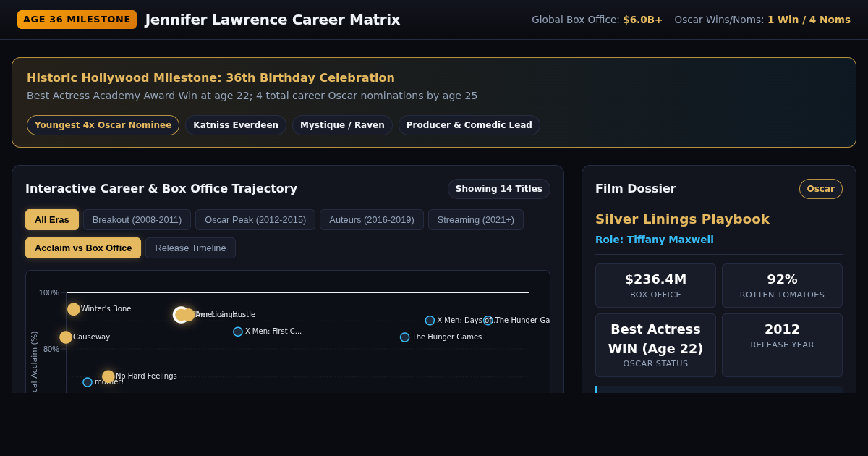This screenshot has height=456, width=868.
Task: Select the No Hard Feelings data point
Action: (x=109, y=376)
